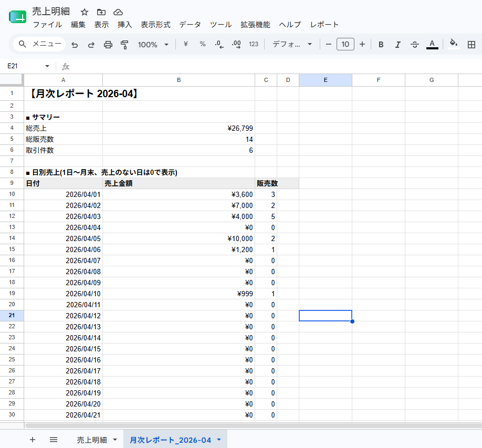Show the all sheets list
Viewport: 482px width, 448px height.
click(54, 440)
